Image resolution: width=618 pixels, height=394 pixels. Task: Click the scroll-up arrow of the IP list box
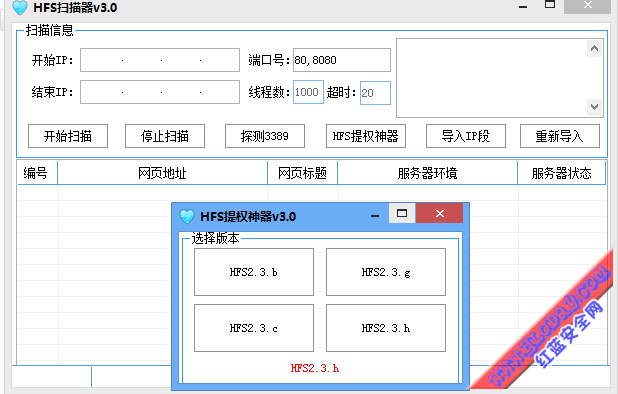594,49
